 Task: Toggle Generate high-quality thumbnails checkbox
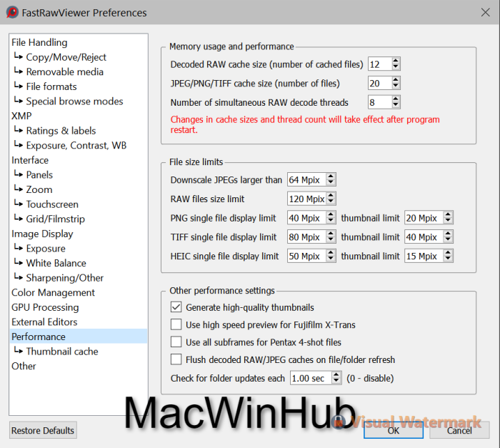coord(176,307)
